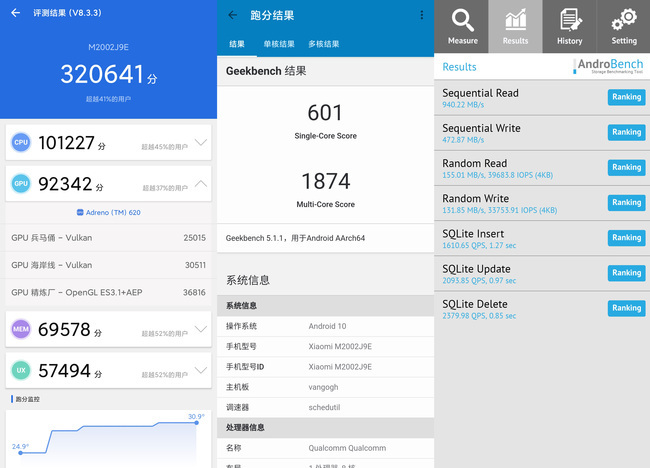Screen dimensions: 650x468
Task: Collapse the GPU 92342 score details
Action: tap(201, 183)
